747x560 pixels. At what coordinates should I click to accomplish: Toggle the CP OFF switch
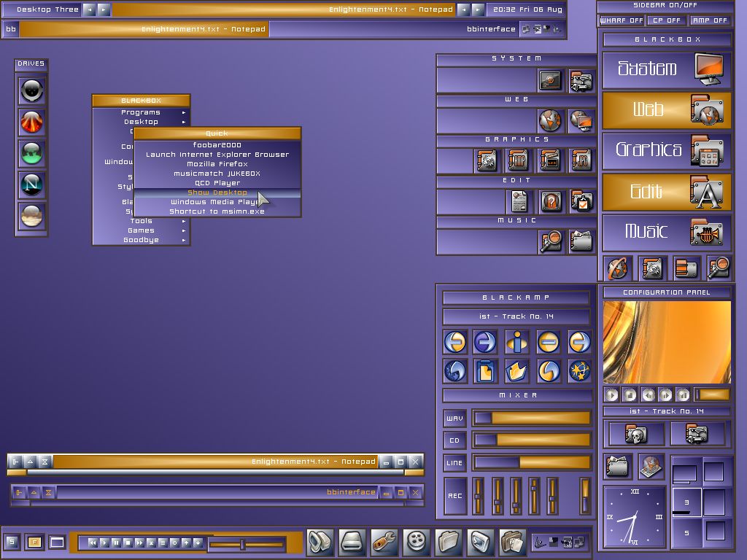click(666, 20)
